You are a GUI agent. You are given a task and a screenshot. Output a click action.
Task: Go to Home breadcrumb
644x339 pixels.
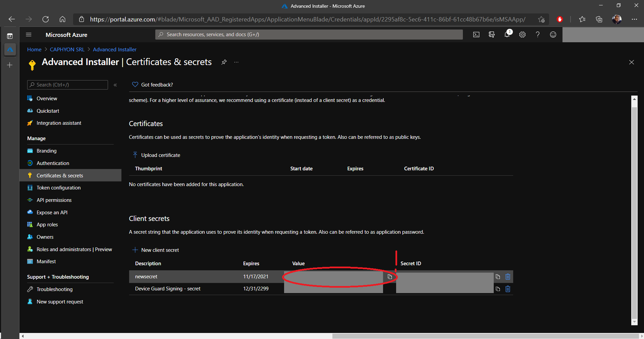[34, 50]
